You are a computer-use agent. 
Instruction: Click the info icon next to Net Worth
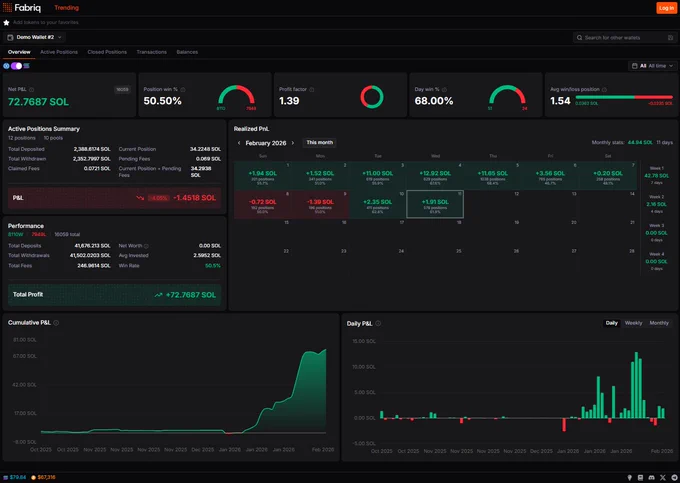point(146,246)
